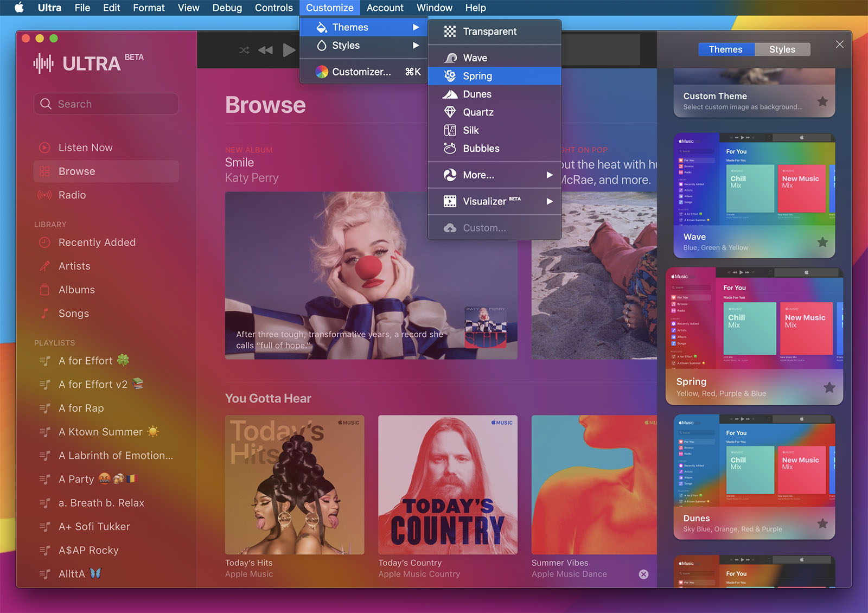
Task: Click the rewind playback control
Action: click(265, 50)
